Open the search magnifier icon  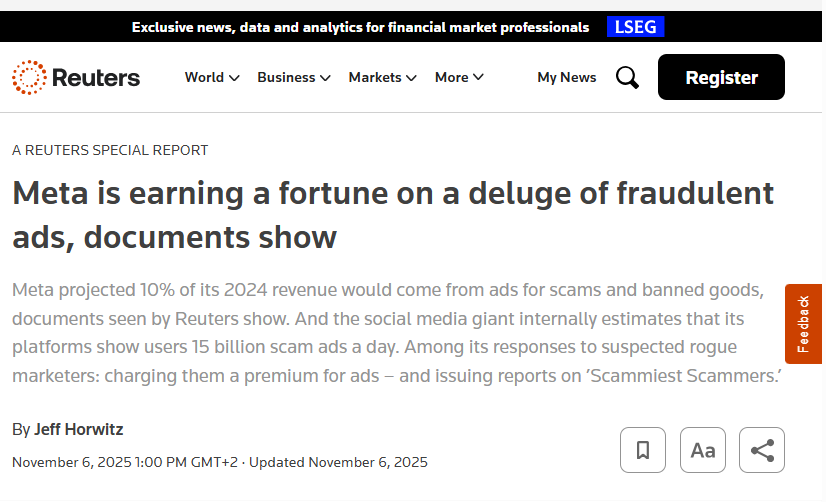[627, 77]
